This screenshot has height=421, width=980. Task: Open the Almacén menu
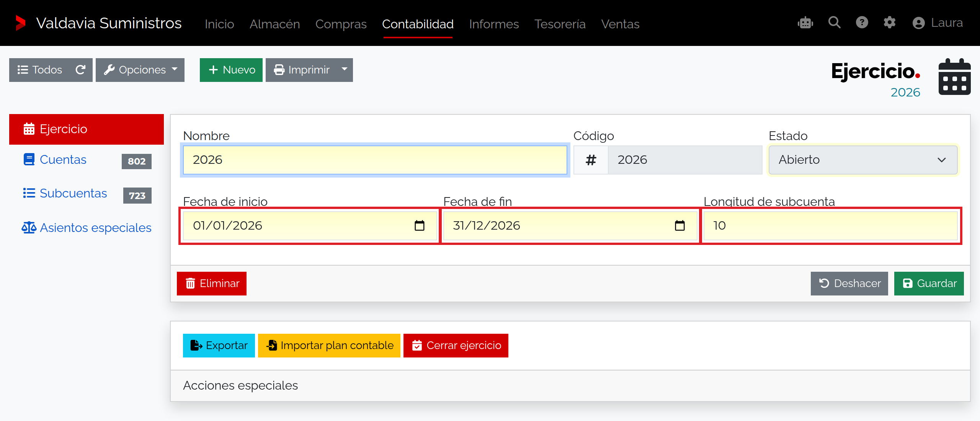[x=275, y=24]
